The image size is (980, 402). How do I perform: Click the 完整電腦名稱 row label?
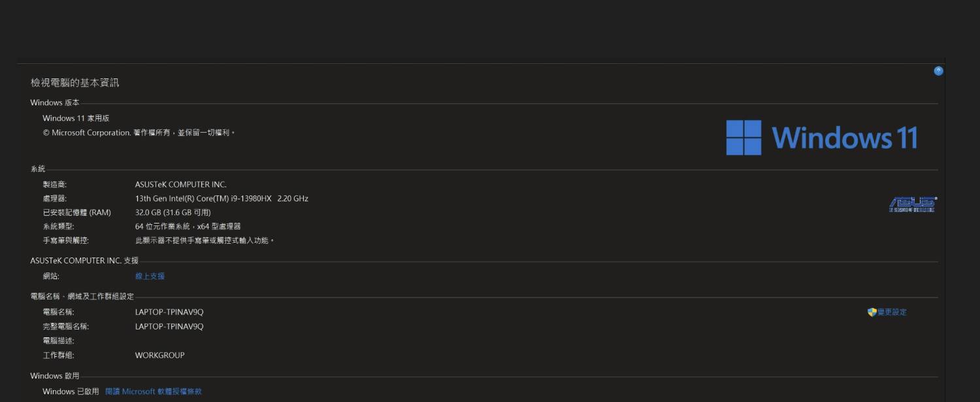point(65,326)
